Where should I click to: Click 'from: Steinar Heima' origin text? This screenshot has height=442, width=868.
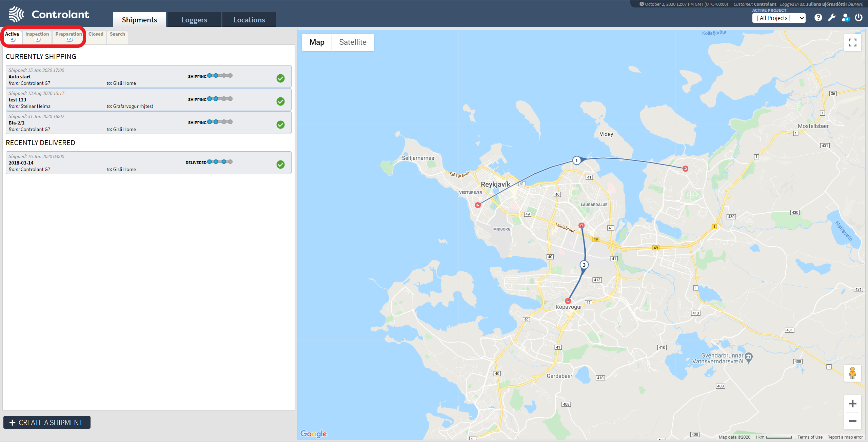click(x=29, y=106)
